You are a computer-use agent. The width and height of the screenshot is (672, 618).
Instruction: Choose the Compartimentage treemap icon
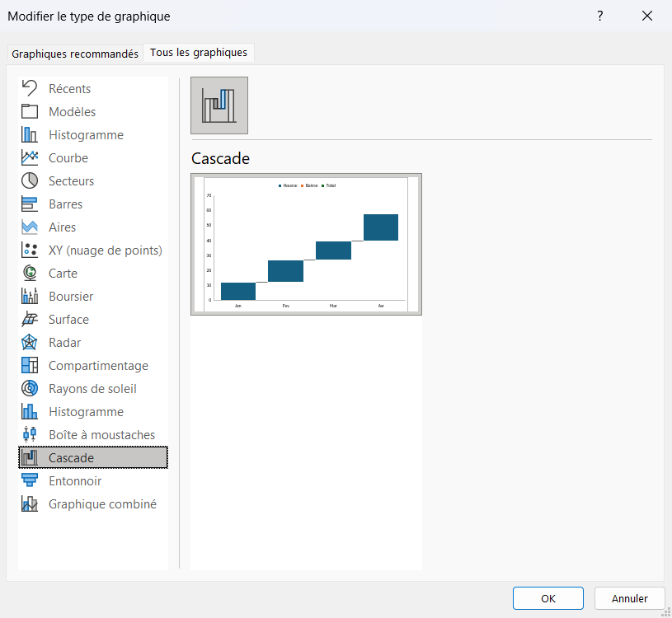pyautogui.click(x=30, y=365)
